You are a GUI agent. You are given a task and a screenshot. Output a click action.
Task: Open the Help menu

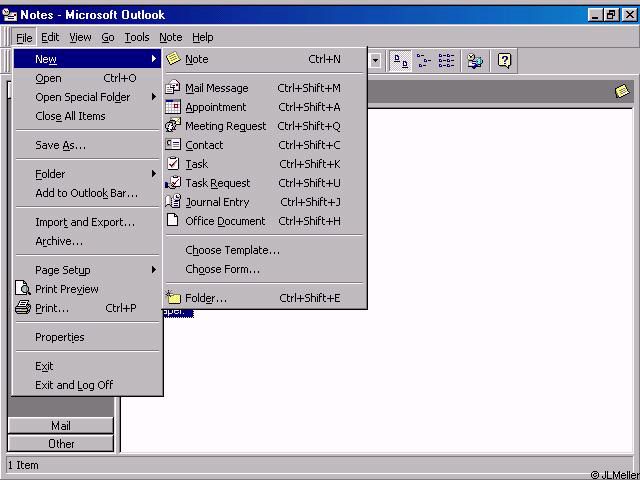pos(202,38)
